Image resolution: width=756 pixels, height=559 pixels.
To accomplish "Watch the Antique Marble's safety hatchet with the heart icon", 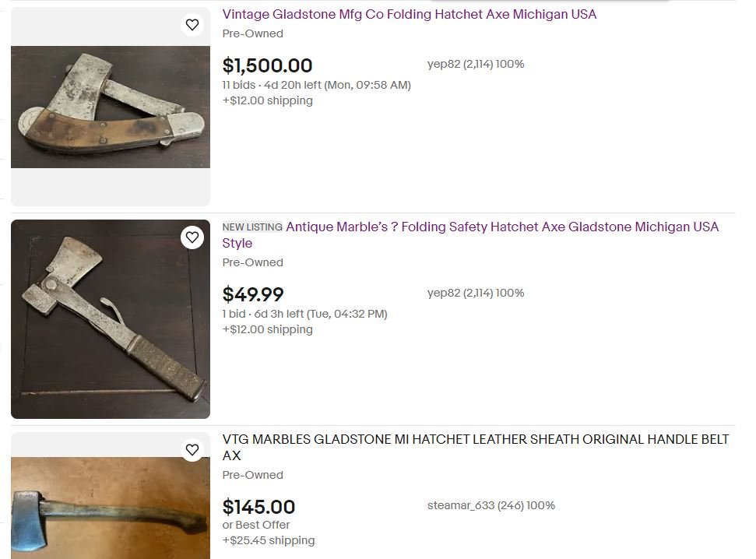I will pos(192,237).
